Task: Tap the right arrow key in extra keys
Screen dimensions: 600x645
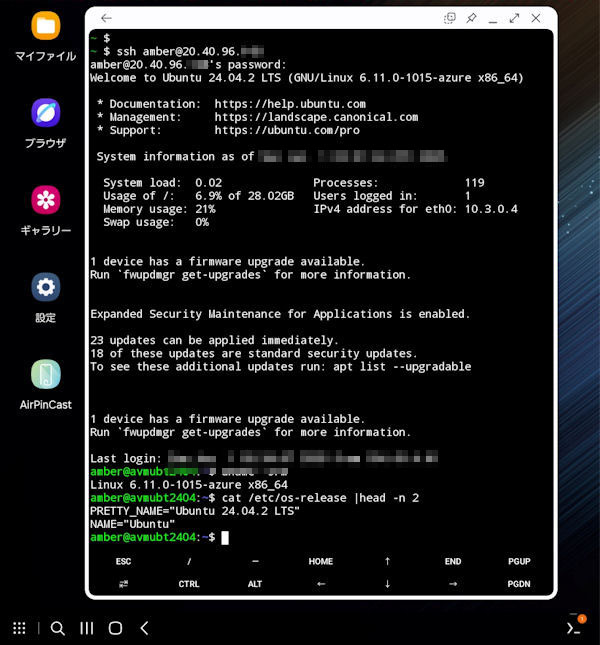Action: click(453, 584)
